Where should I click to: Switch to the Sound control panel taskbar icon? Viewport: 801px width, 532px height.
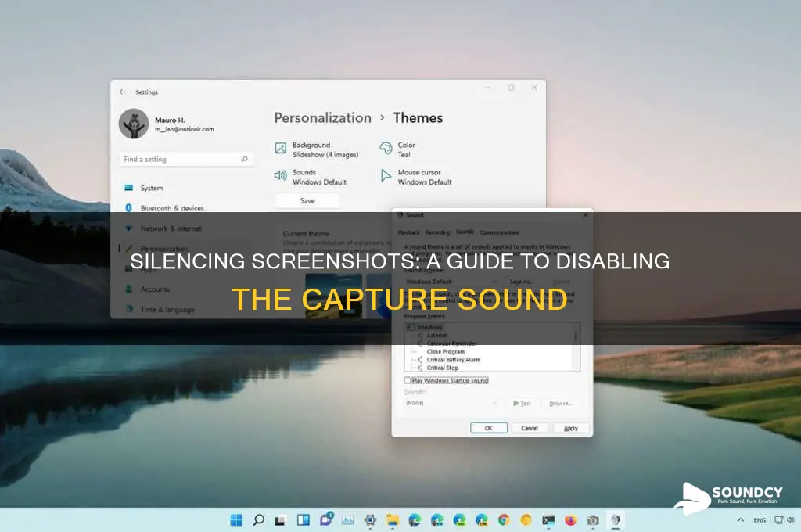pos(616,520)
